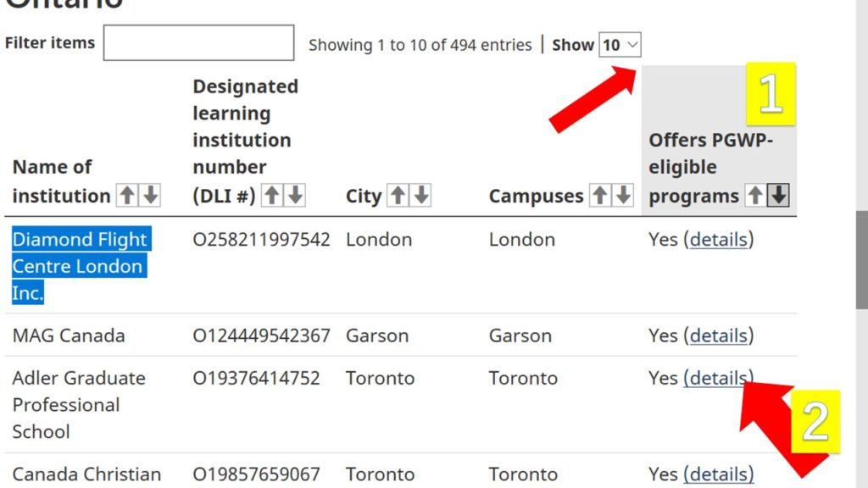Sort DLI number column ascending
Screen dimensions: 868x488
click(x=271, y=196)
